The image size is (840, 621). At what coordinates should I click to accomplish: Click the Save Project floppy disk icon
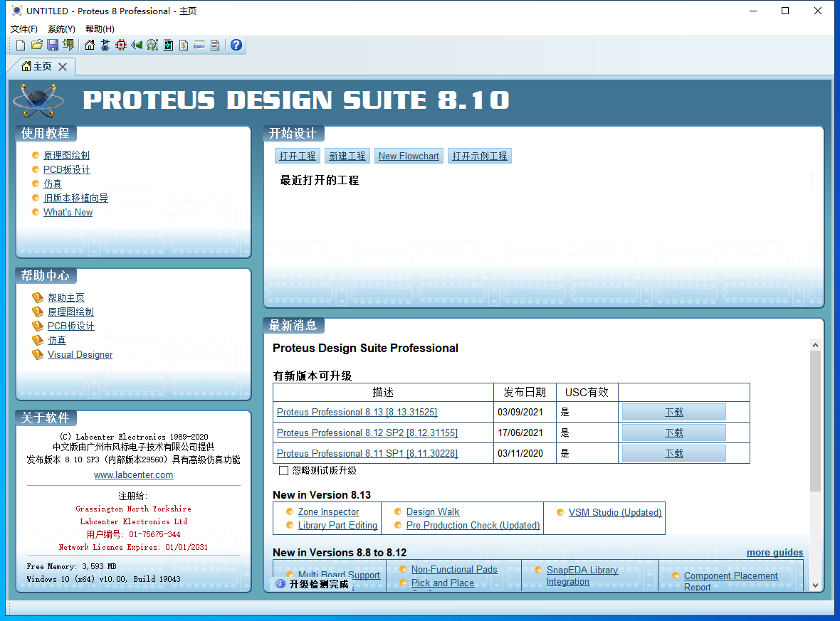52,46
